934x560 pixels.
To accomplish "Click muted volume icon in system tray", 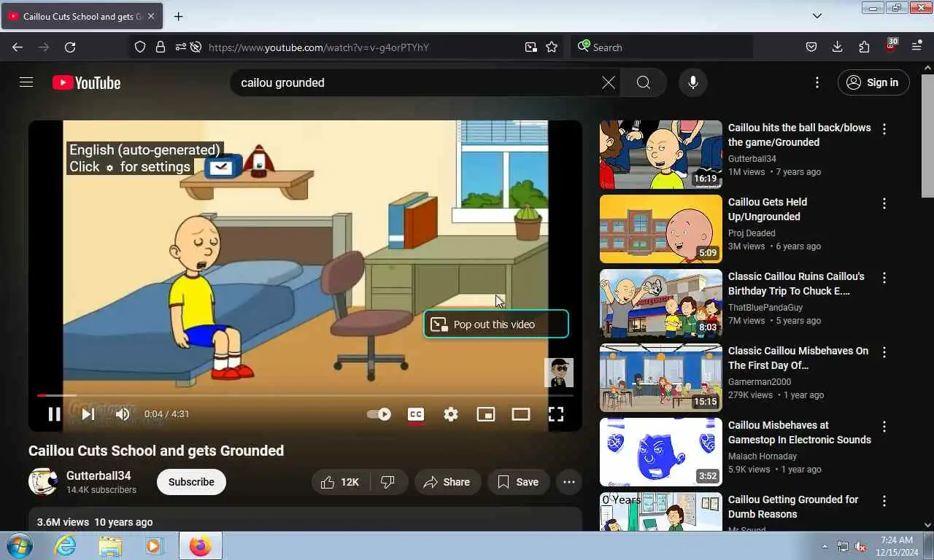I will pos(860,546).
